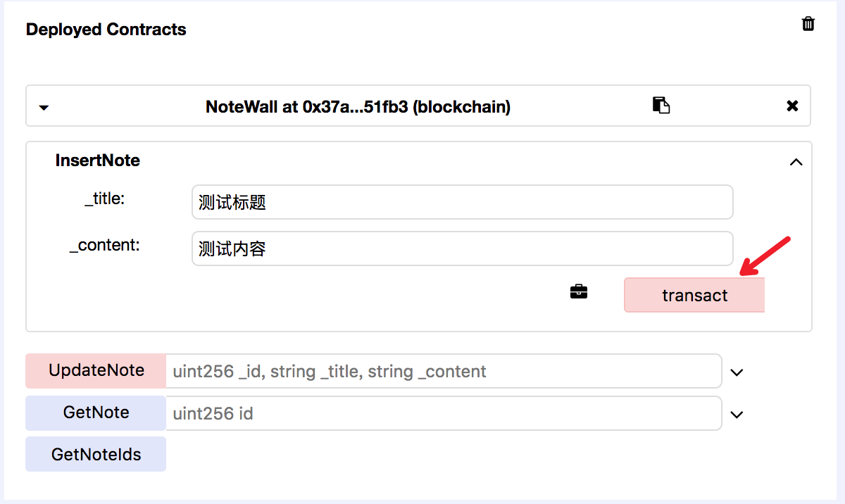Copy the NoteWall contract address
Viewport: 845px width, 504px height.
(661, 106)
